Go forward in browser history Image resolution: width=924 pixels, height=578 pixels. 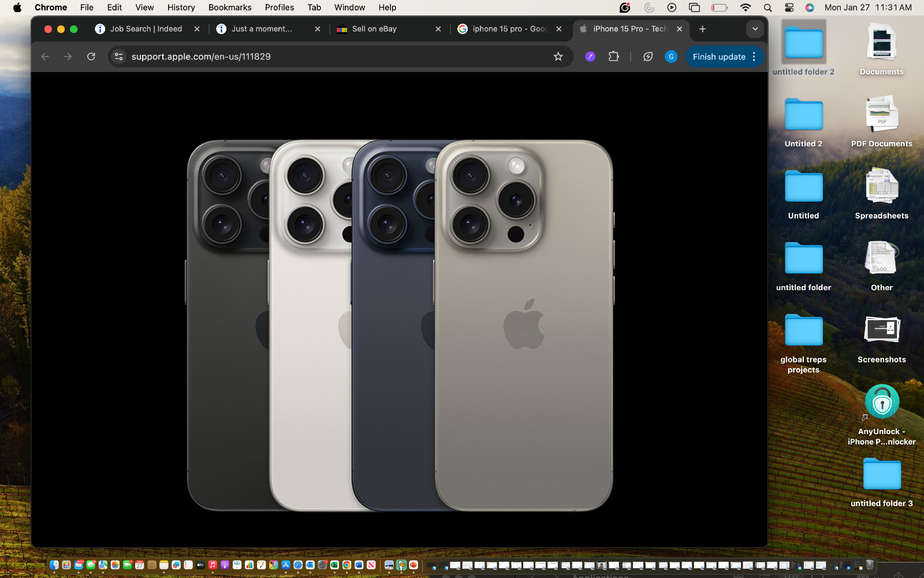(x=68, y=57)
